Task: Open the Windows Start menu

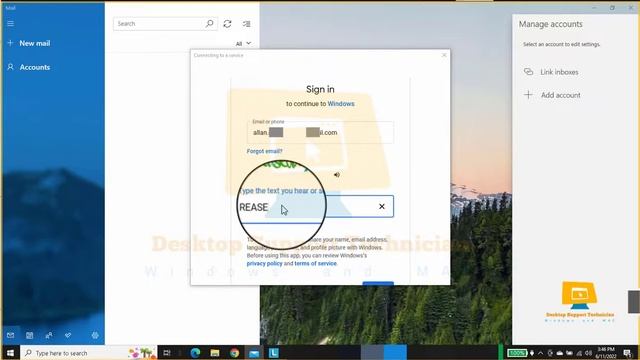Action: [11, 353]
